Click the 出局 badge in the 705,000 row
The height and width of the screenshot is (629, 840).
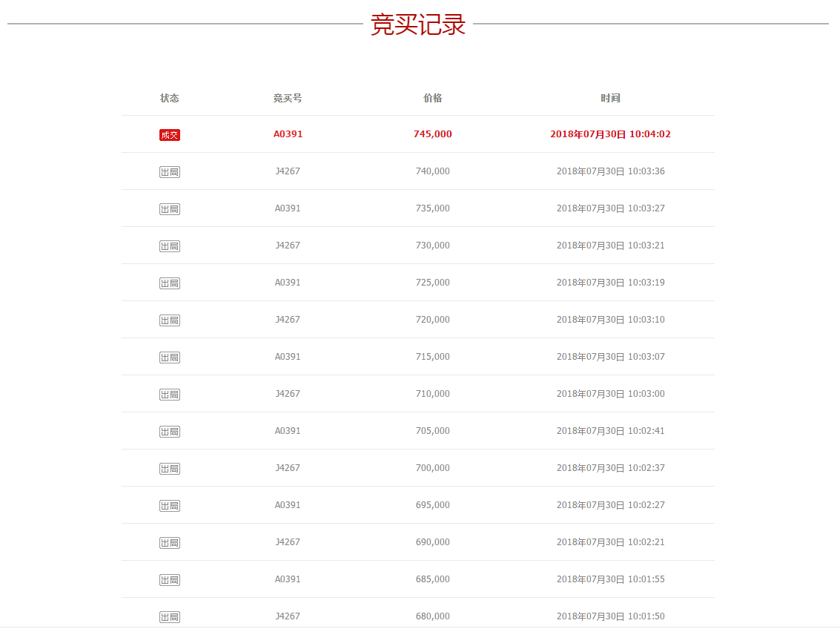169,431
